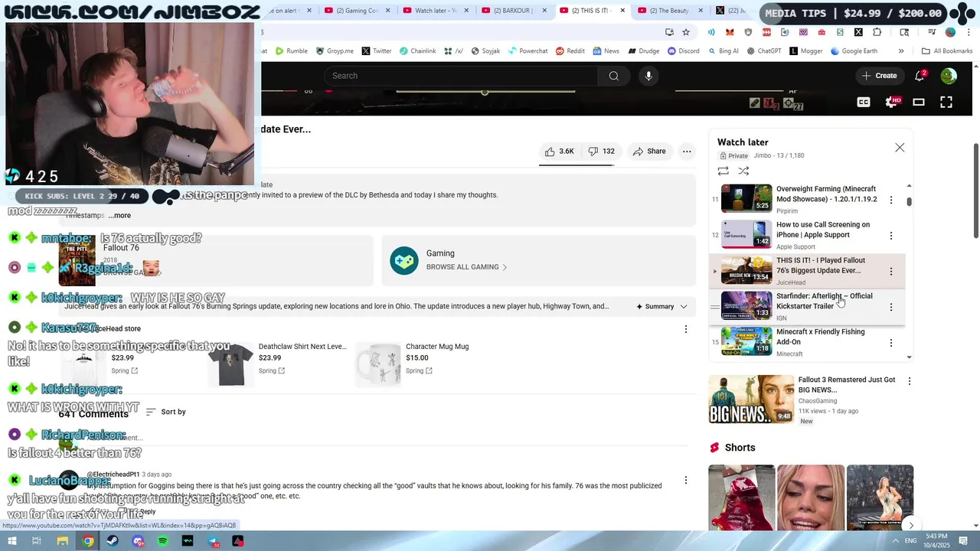Open Starfinder: Afterlight Kickstarter Trailer
The height and width of the screenshot is (551, 980).
824,301
